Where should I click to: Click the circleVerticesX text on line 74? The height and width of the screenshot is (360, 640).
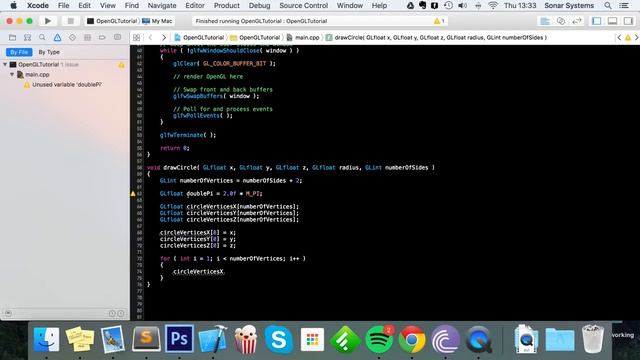click(198, 271)
